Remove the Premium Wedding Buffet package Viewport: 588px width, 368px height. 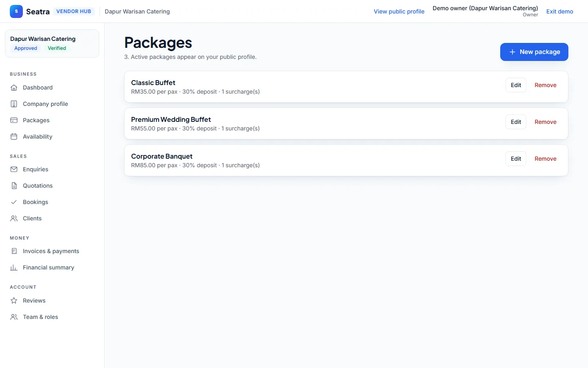546,122
